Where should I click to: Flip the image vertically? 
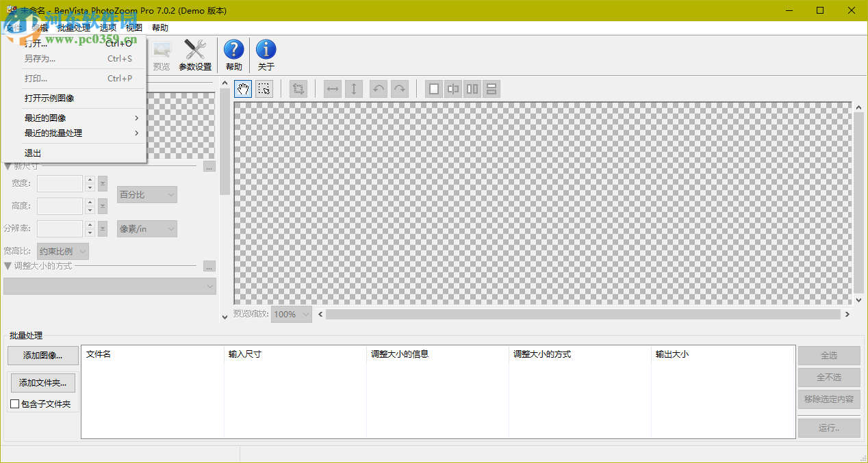coord(354,89)
